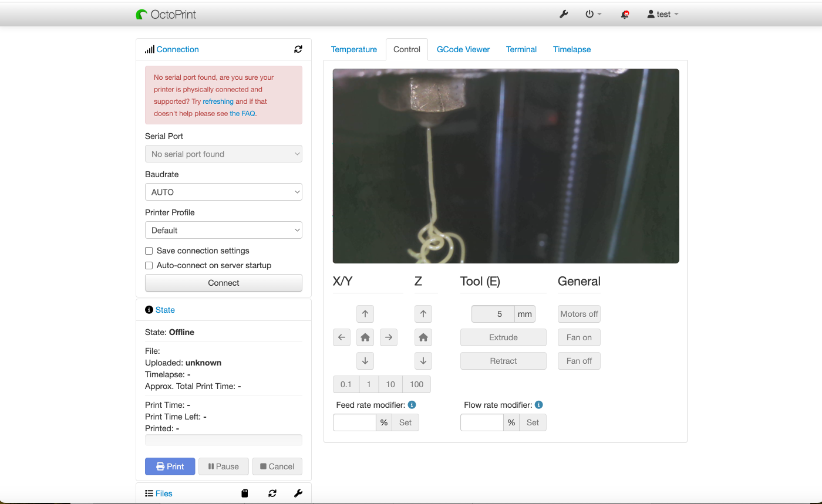Jog X/Y right arrow
The image size is (822, 504).
click(x=389, y=337)
